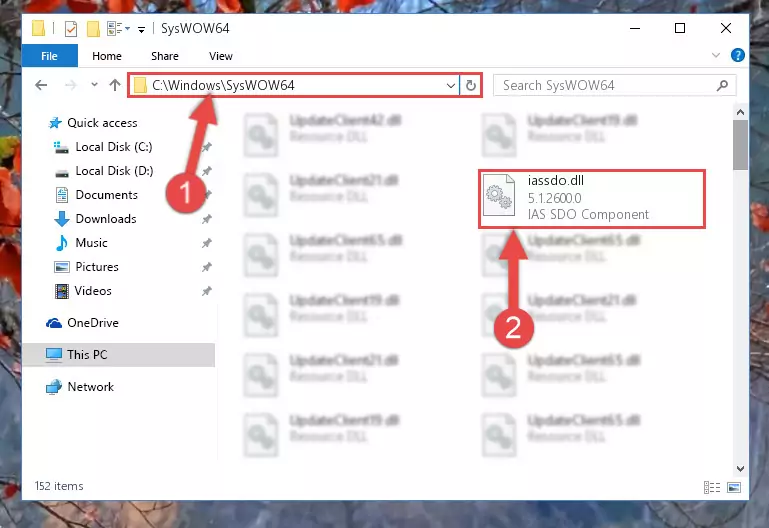Screen dimensions: 769x528
Task: Click the Network globe icon
Action: [x=53, y=387]
